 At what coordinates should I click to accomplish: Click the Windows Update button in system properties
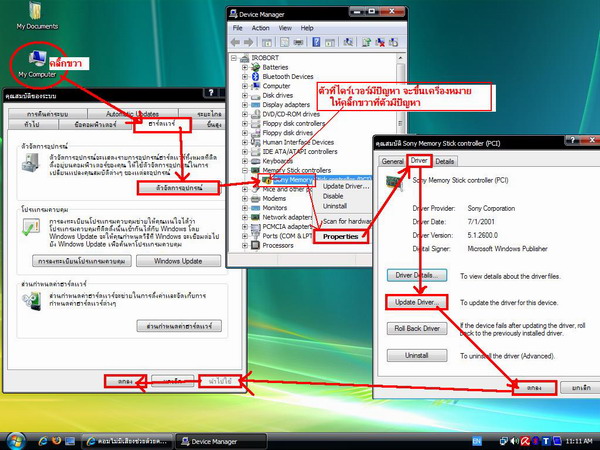(178, 261)
